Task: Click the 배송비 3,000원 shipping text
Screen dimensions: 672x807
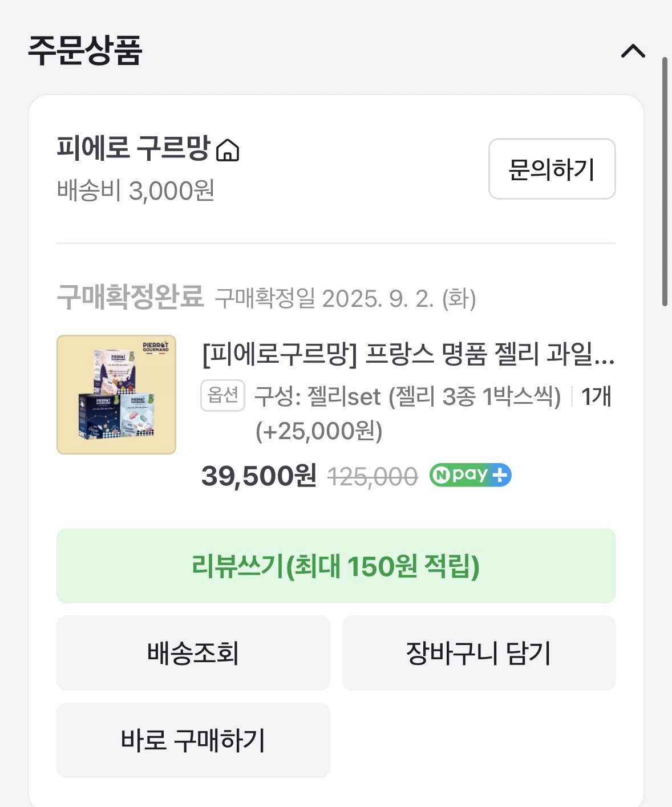Action: [x=136, y=190]
